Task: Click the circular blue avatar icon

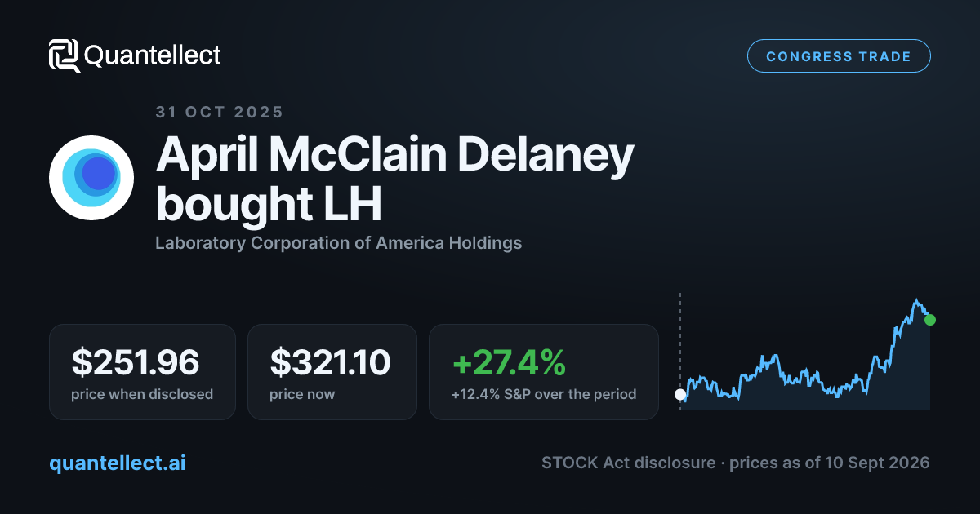Action: coord(91,178)
